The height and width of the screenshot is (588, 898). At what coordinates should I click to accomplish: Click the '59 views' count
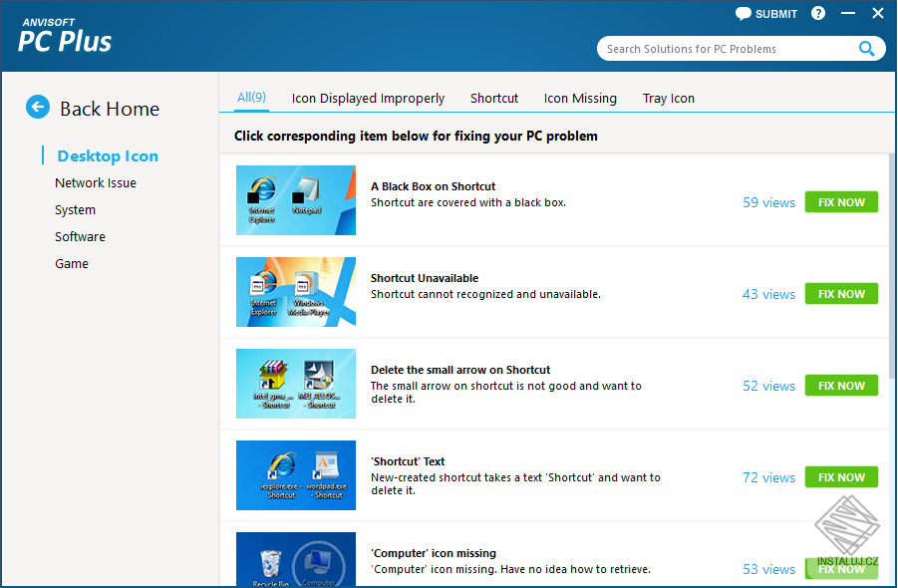[x=768, y=202]
